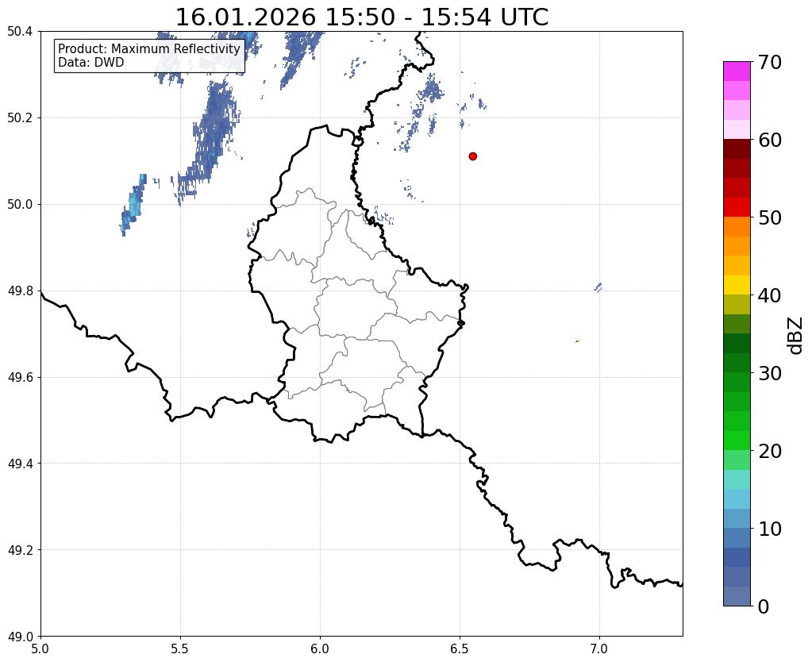The height and width of the screenshot is (662, 812).
Task: Click latitude axis label 49.6
Action: point(20,378)
